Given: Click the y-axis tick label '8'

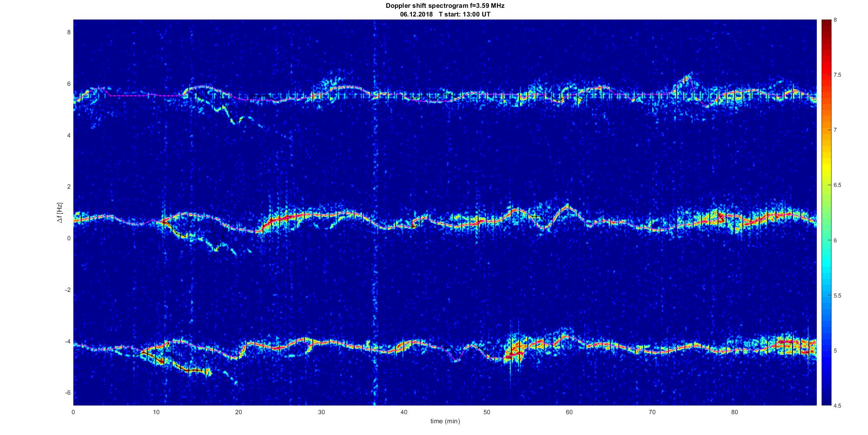Looking at the screenshot, I should click(69, 33).
